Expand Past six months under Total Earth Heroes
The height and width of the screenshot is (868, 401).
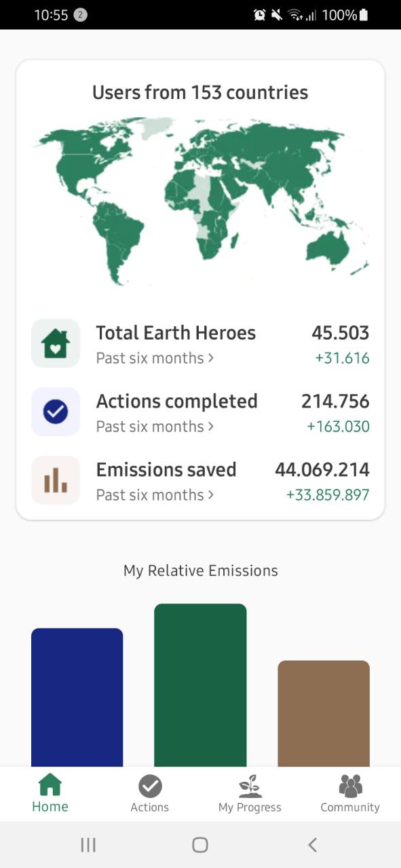tap(155, 357)
